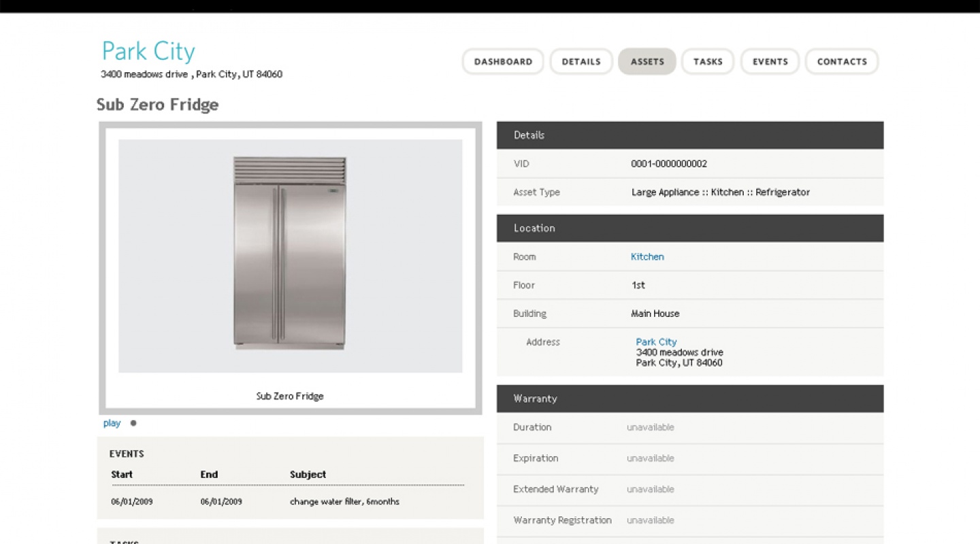
Task: Open the change water filter event
Action: pos(344,502)
